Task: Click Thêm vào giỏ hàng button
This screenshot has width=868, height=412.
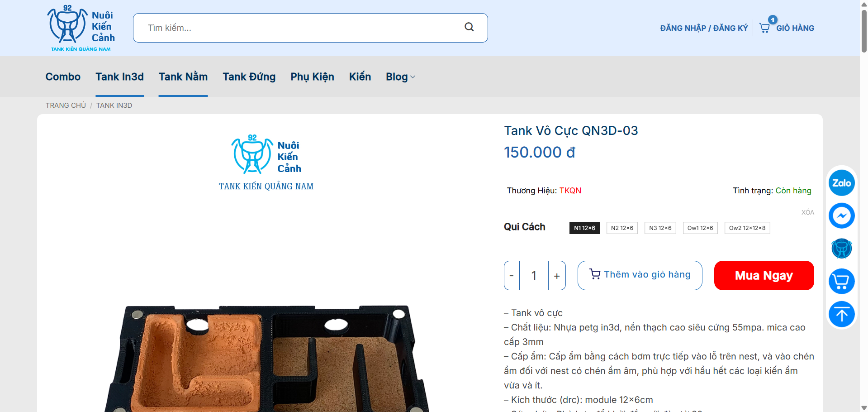Action: (x=640, y=275)
